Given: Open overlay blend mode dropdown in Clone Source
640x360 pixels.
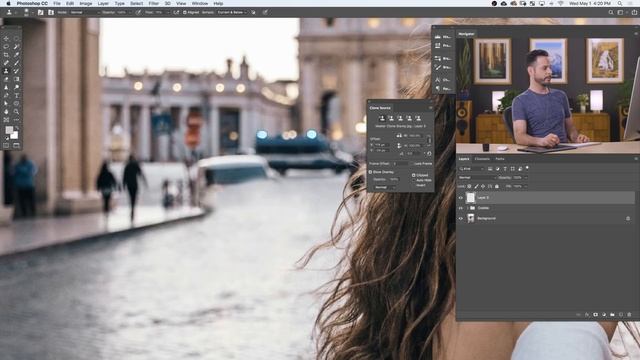Looking at the screenshot, I should (385, 187).
